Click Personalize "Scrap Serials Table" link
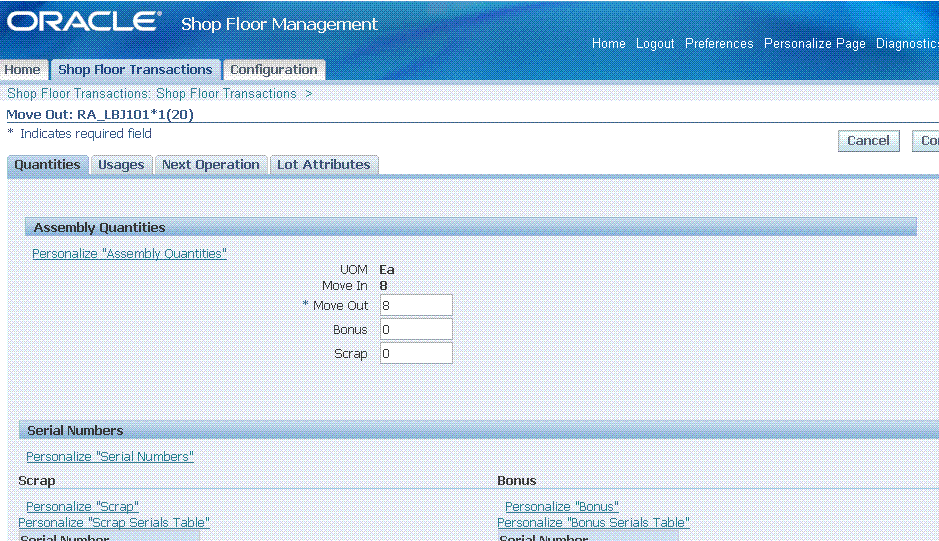The height and width of the screenshot is (541, 939). [114, 523]
